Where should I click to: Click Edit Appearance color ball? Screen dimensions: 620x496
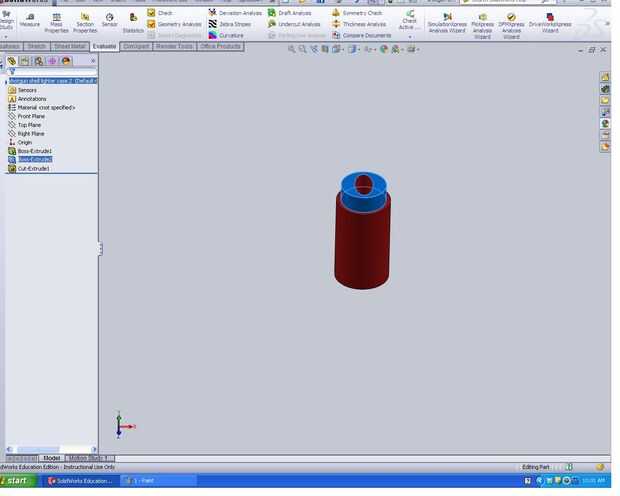tap(384, 49)
